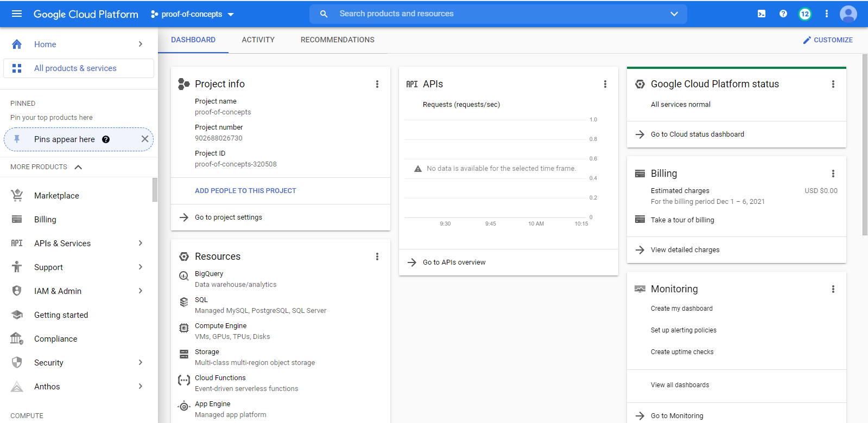Screen dimensions: 868x423
Task: Click the Marketplace cart icon
Action: click(x=17, y=195)
